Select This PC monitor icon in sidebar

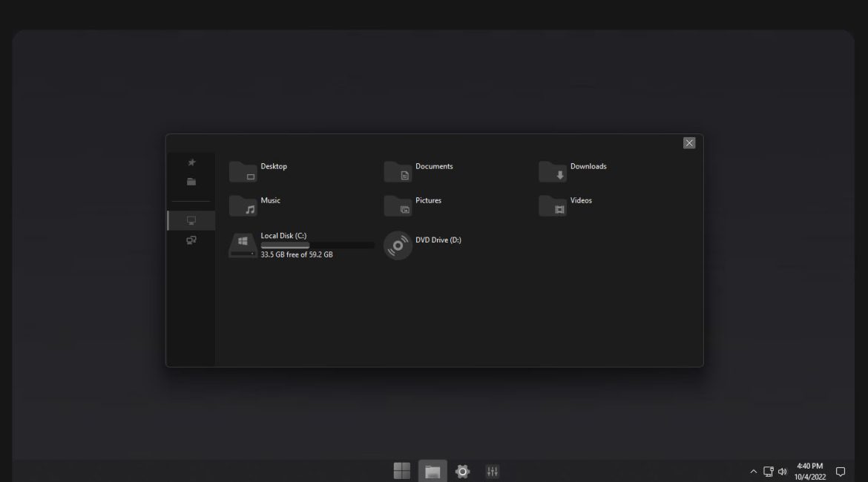pos(191,220)
